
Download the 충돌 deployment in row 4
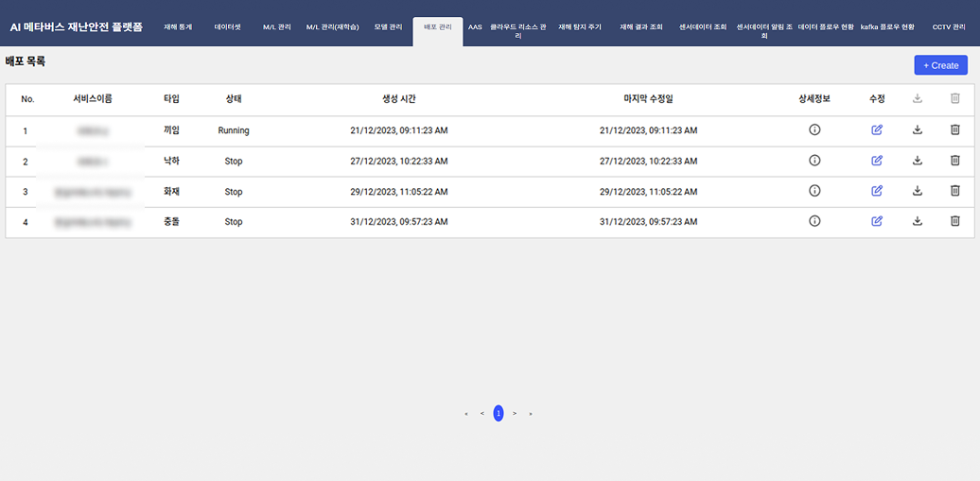(x=918, y=220)
